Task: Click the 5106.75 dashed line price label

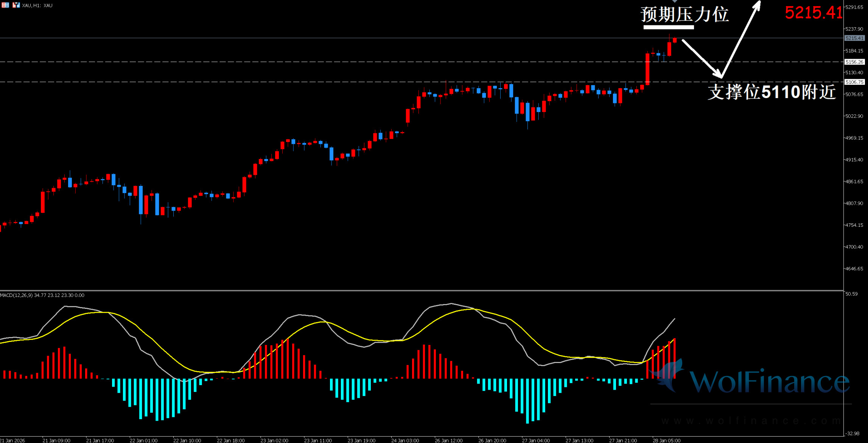Action: (854, 82)
